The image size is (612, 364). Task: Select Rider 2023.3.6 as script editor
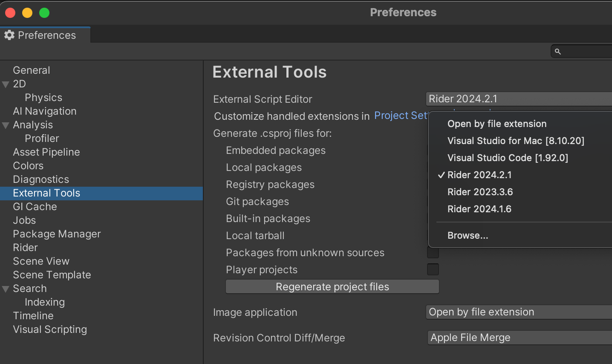tap(480, 192)
